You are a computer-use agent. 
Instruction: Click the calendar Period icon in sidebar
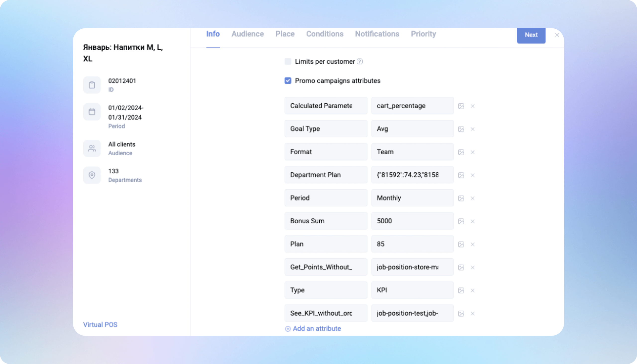coord(92,112)
